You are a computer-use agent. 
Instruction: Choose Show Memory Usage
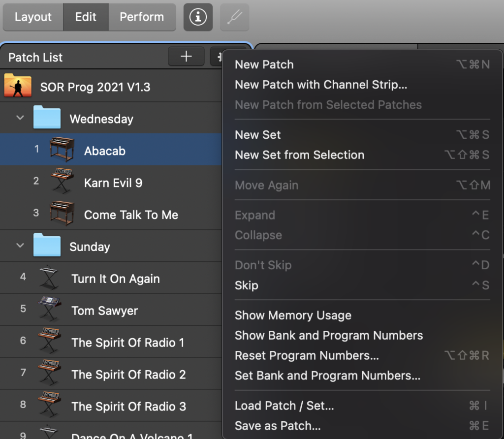click(x=362, y=315)
